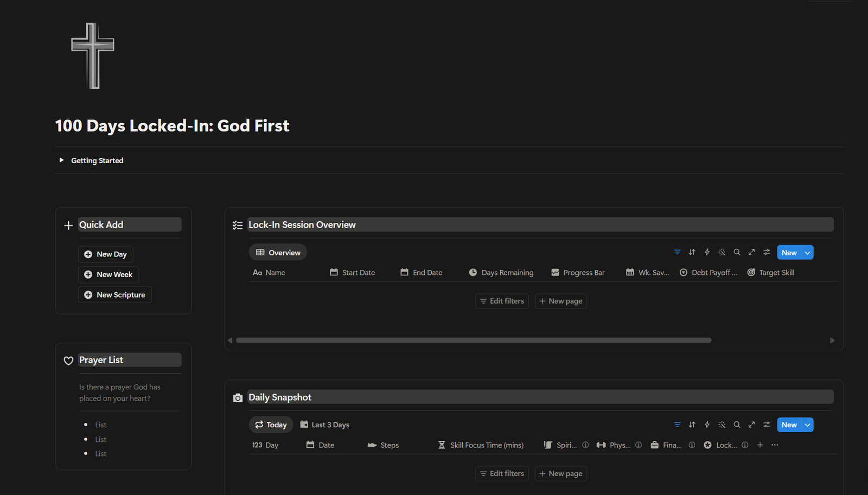The height and width of the screenshot is (495, 868).
Task: Click the plus icon beside Quick Add
Action: pyautogui.click(x=68, y=226)
